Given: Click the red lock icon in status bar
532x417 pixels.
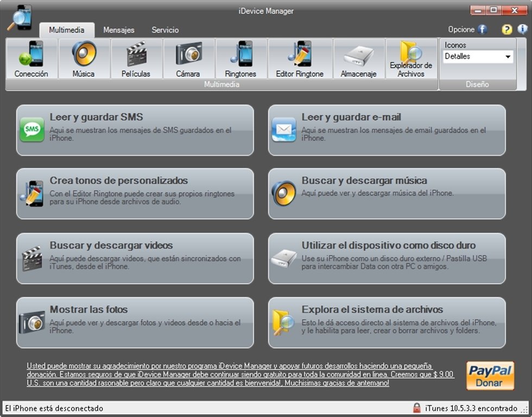Looking at the screenshot, I should (417, 408).
